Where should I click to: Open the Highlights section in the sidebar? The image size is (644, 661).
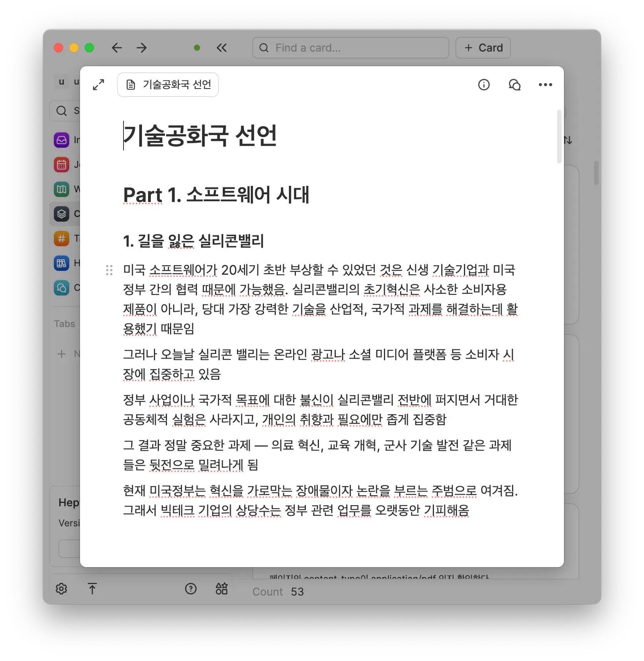62,263
